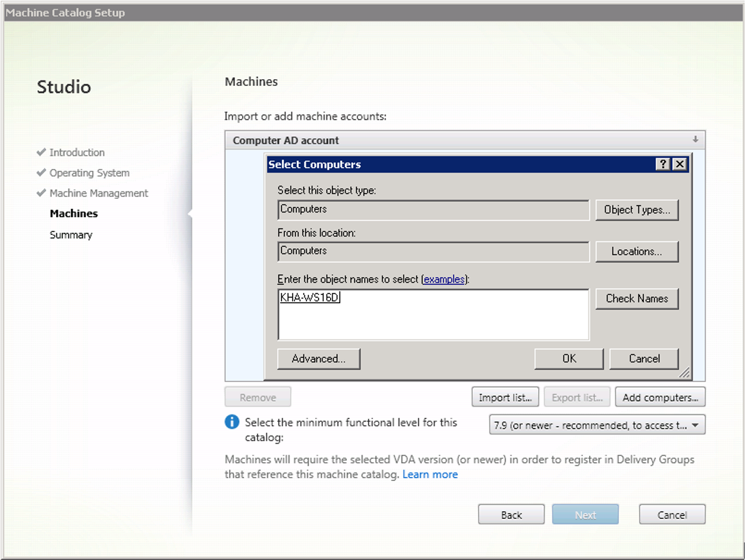Image resolution: width=746 pixels, height=560 pixels.
Task: Click the sort arrow in Computer AD account header
Action: tap(695, 139)
